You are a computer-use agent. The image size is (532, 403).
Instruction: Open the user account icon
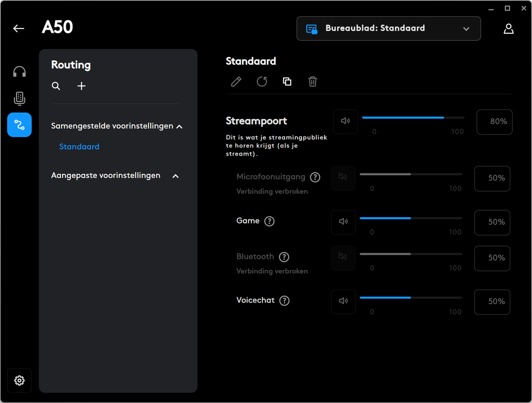(509, 29)
